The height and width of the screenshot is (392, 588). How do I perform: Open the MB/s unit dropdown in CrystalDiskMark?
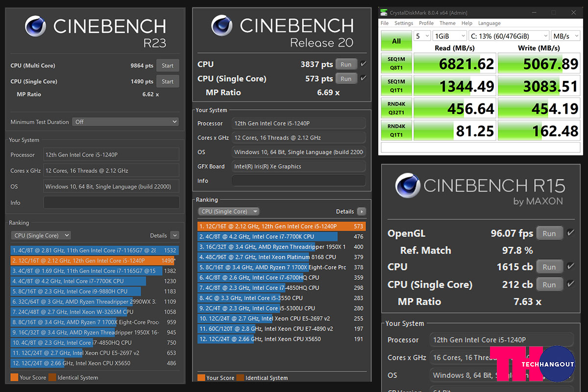click(565, 36)
